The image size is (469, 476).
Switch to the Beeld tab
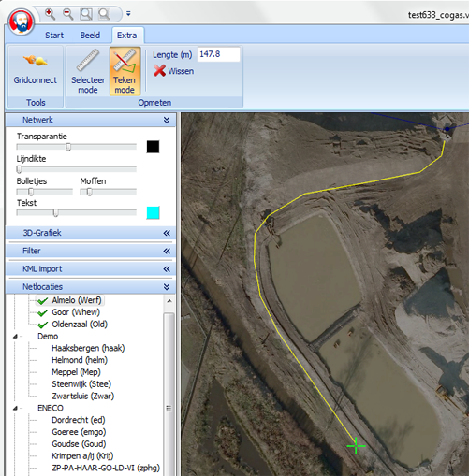[x=90, y=36]
